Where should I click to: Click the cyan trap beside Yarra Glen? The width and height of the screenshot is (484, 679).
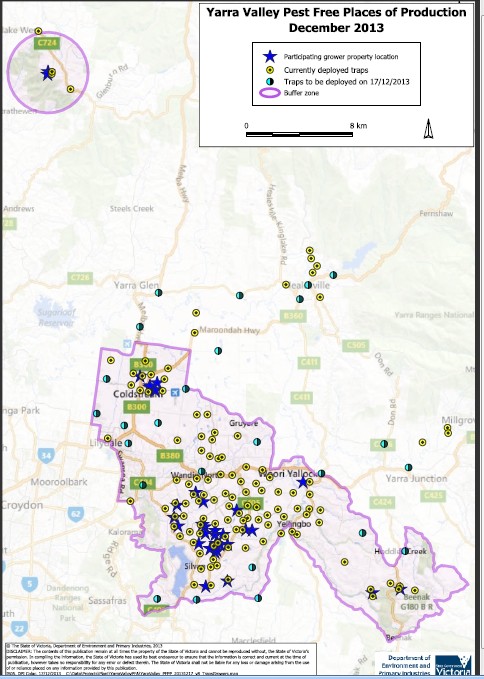(158, 292)
